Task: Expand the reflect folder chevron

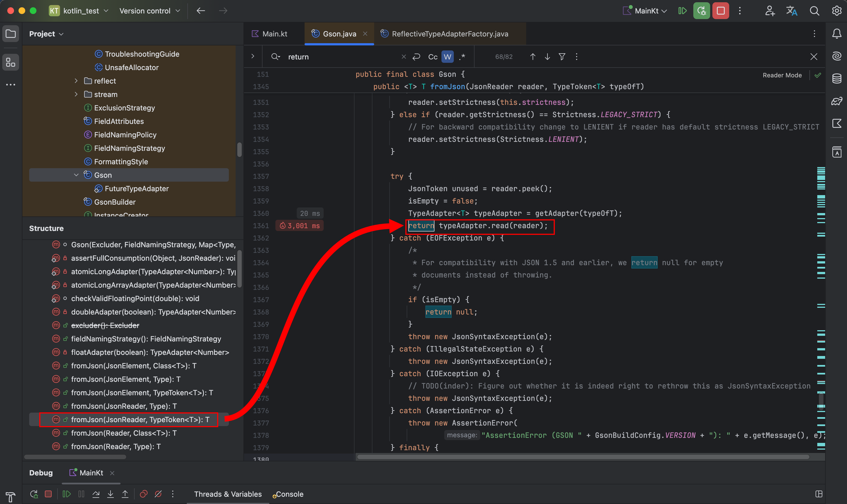Action: point(76,80)
